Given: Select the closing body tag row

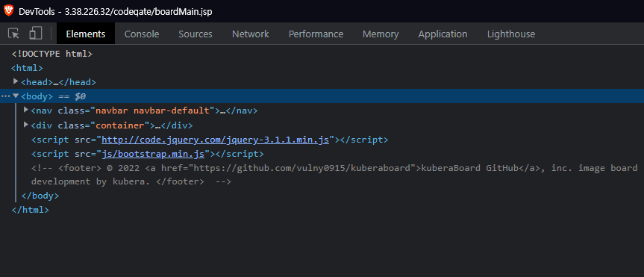Looking at the screenshot, I should 40,196.
